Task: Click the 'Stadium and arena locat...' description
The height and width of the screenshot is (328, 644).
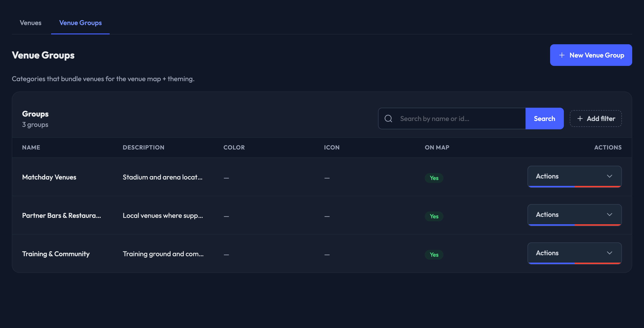Action: 162,177
